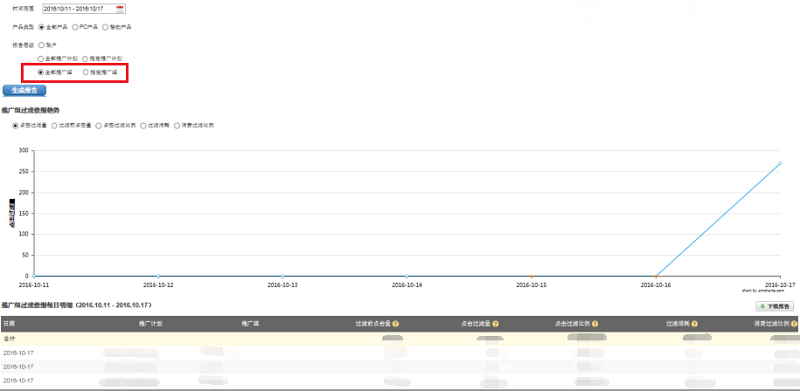Choose 账户 report level radio
800x391 pixels.
pyautogui.click(x=41, y=45)
